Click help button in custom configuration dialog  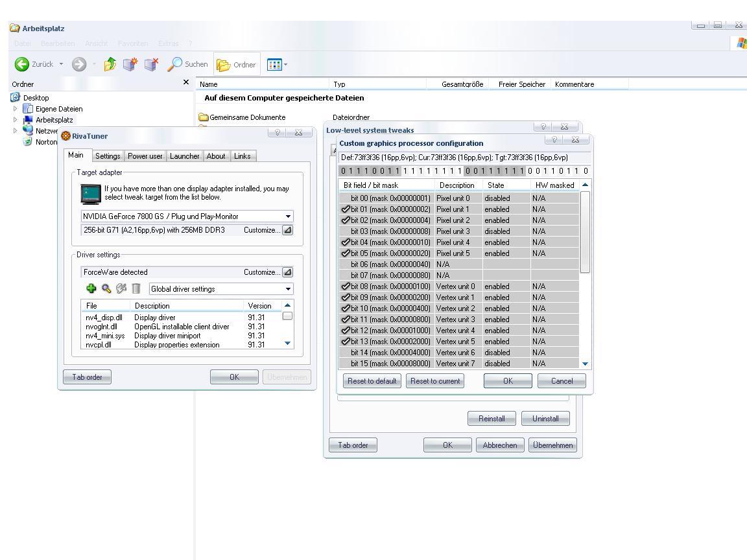pyautogui.click(x=554, y=139)
